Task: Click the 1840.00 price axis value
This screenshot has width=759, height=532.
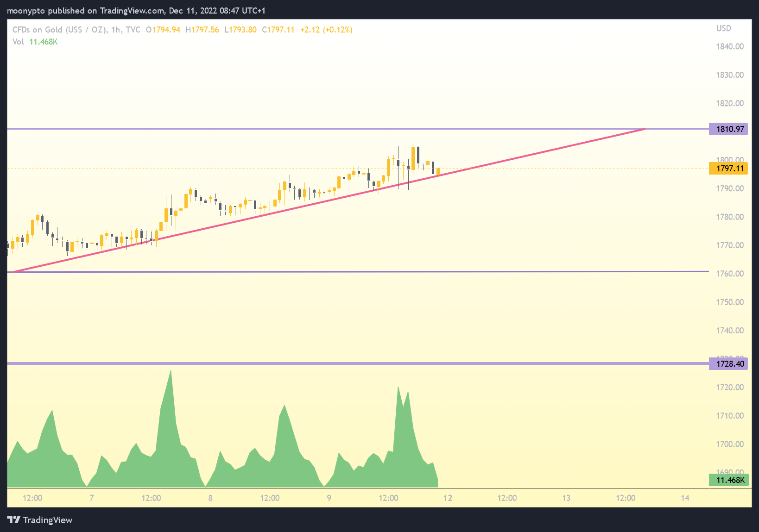Action: coord(730,46)
